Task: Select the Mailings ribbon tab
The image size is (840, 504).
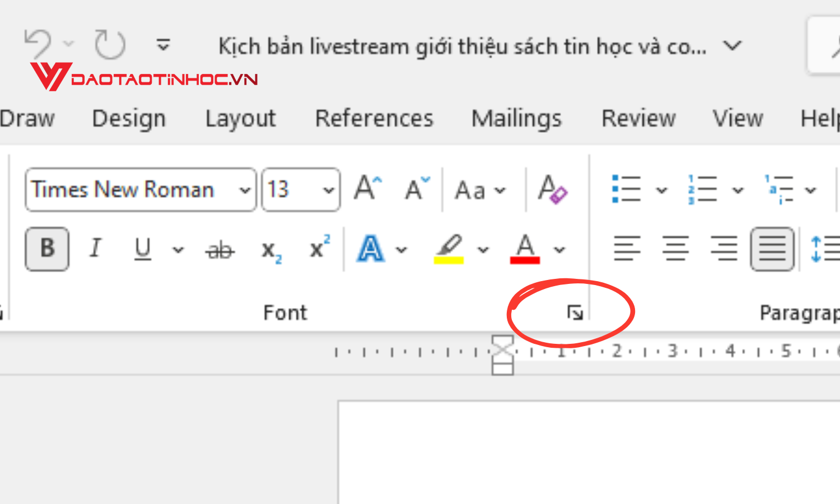Action: coord(516,118)
